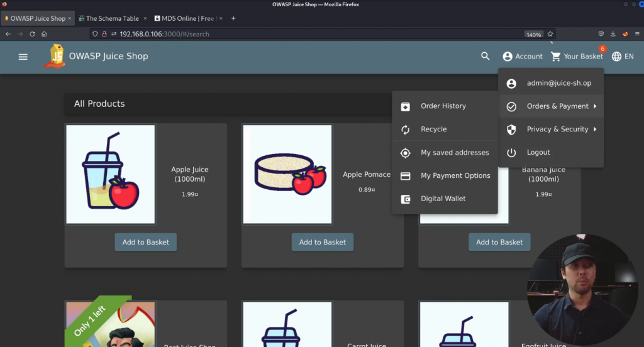Screen dimensions: 644x347
Task: Click the Apple Pomace name text
Action: click(x=367, y=175)
